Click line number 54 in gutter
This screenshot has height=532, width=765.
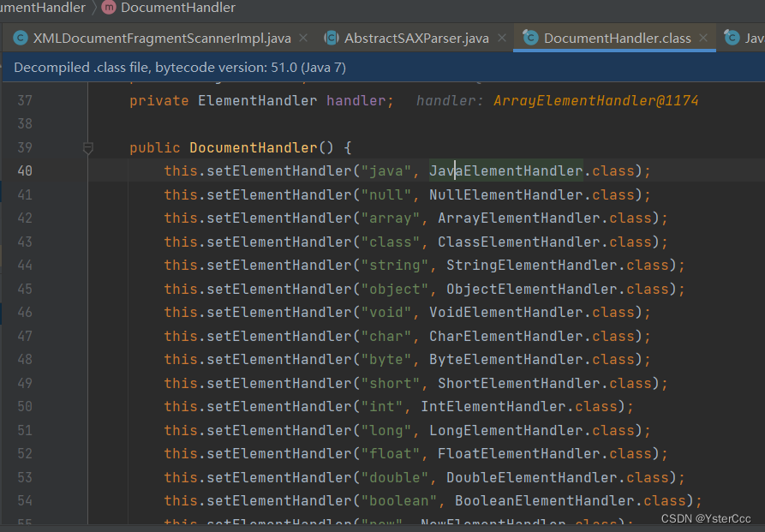(25, 501)
